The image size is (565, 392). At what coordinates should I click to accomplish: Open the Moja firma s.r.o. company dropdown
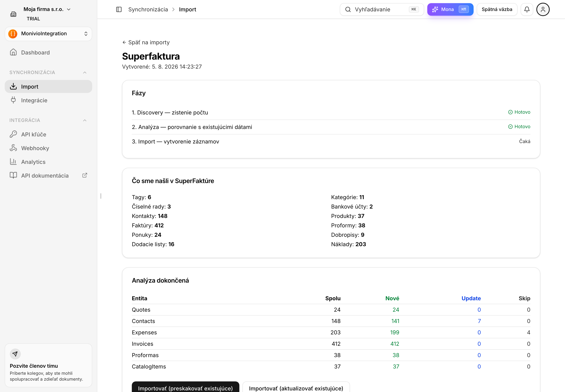coord(47,9)
